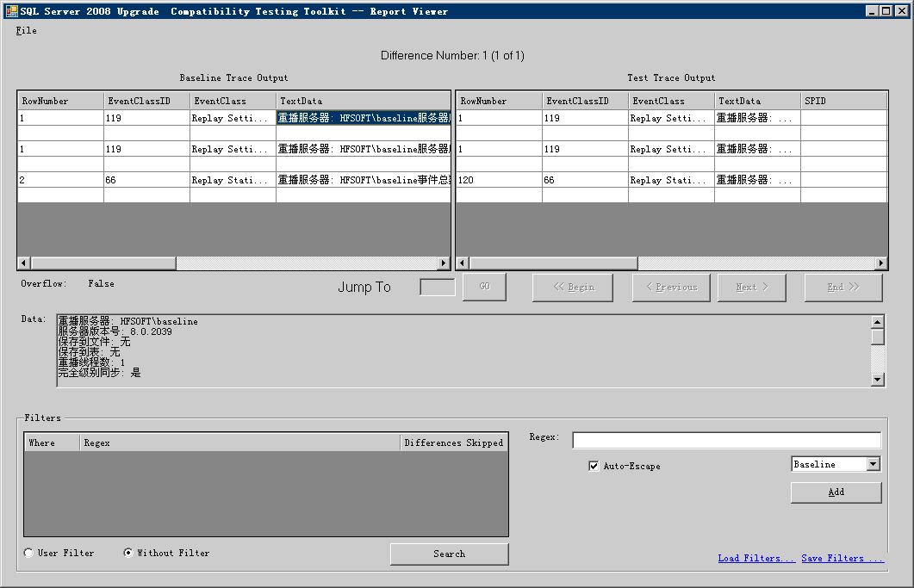Click the Regex column header in Filters list

pyautogui.click(x=239, y=443)
